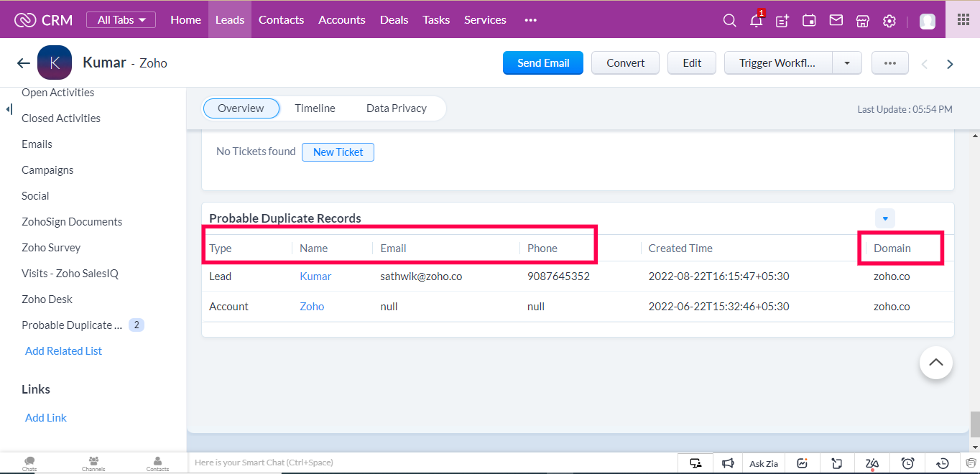Open the user profile avatar
Viewport: 980px width, 474px height.
point(928,21)
